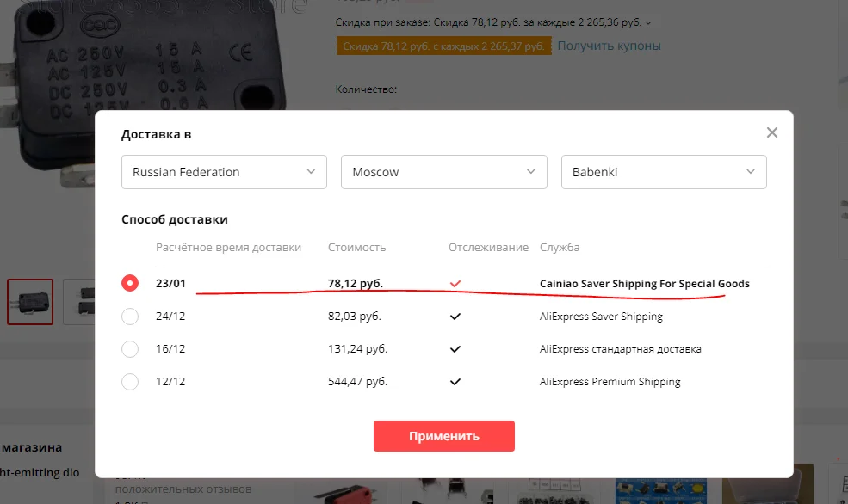
Task: Click the orange Скидка 78,12 руб. coupon tag
Action: (x=443, y=46)
